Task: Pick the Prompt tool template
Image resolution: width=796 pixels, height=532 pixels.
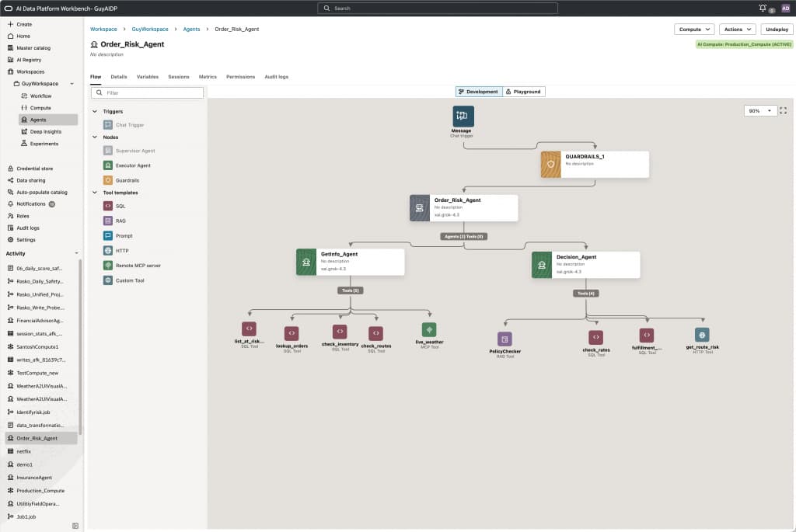Action: (x=118, y=236)
